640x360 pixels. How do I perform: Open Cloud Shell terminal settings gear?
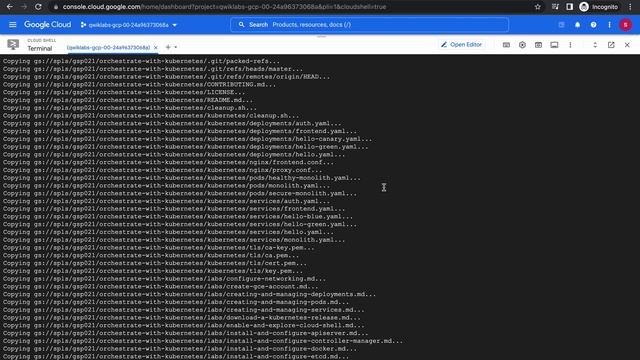tap(522, 45)
